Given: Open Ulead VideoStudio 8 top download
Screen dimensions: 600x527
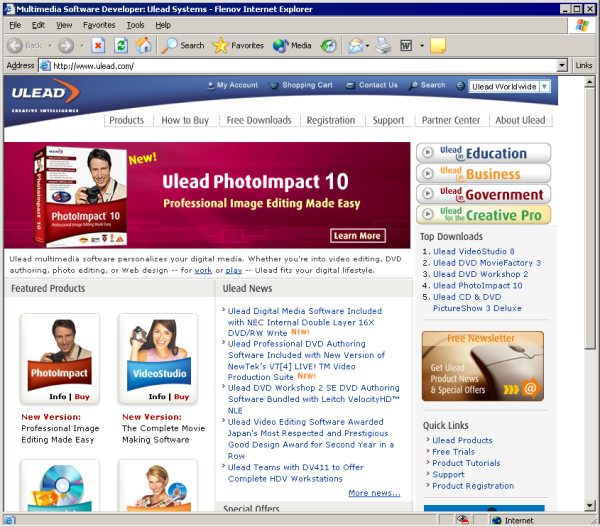Looking at the screenshot, I should point(473,251).
